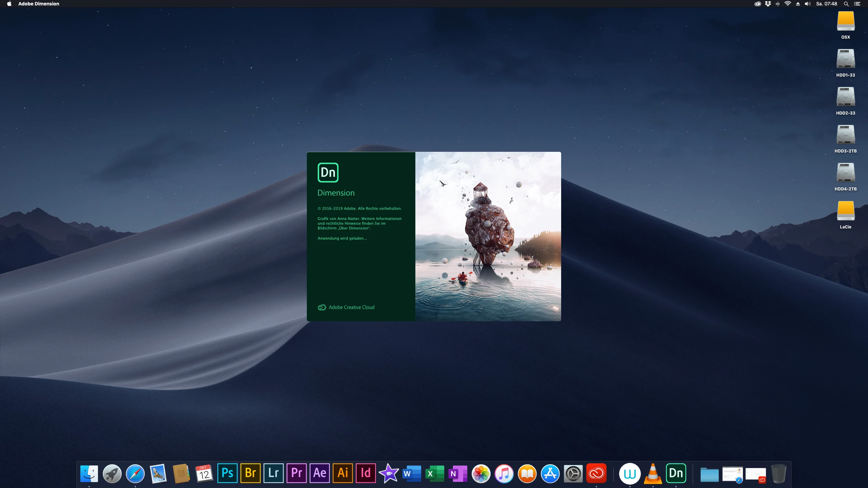This screenshot has width=868, height=488.
Task: Open the Wi-Fi status menu
Action: [788, 4]
